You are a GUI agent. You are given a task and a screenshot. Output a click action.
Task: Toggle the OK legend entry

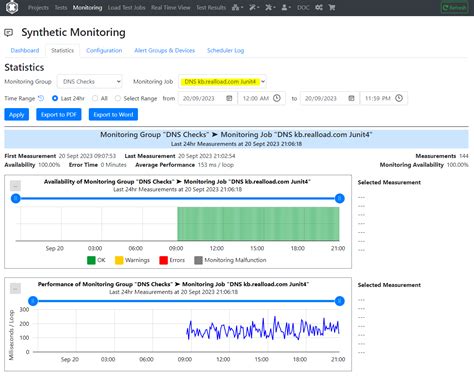tap(96, 260)
